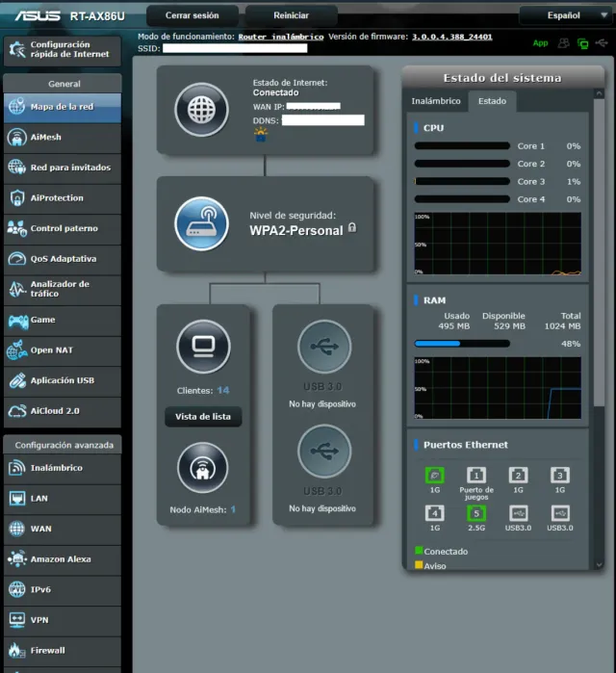Open the AiMesh section
This screenshot has height=673, width=616.
(x=63, y=138)
